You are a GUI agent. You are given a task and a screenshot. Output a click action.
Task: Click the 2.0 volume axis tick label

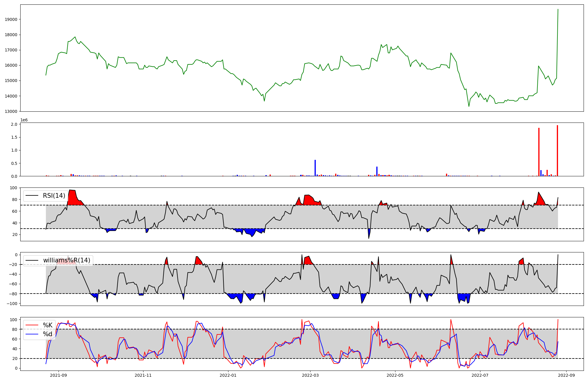tap(14, 124)
